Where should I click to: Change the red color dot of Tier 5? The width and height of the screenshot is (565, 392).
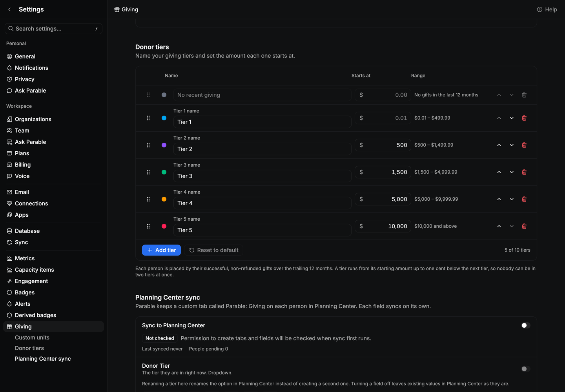164,226
